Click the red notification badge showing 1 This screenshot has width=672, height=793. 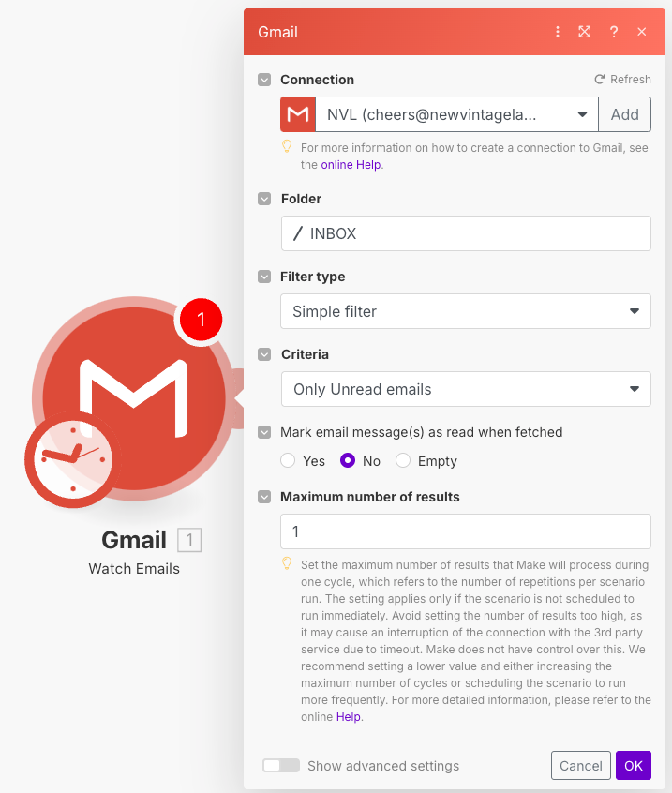click(x=201, y=319)
